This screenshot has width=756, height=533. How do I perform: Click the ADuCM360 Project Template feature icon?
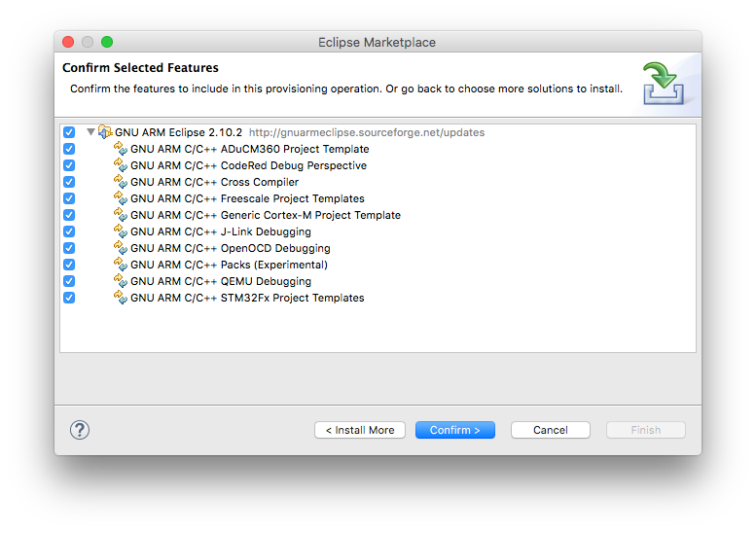[121, 149]
